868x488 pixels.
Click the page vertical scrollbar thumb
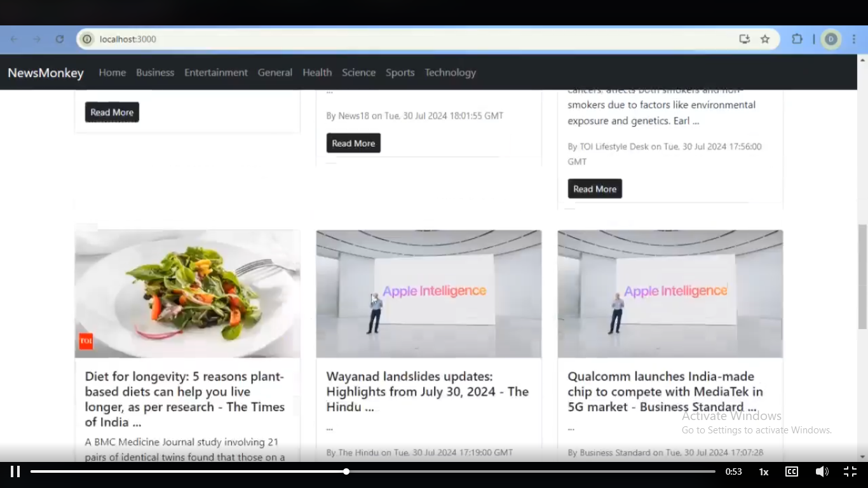point(862,276)
